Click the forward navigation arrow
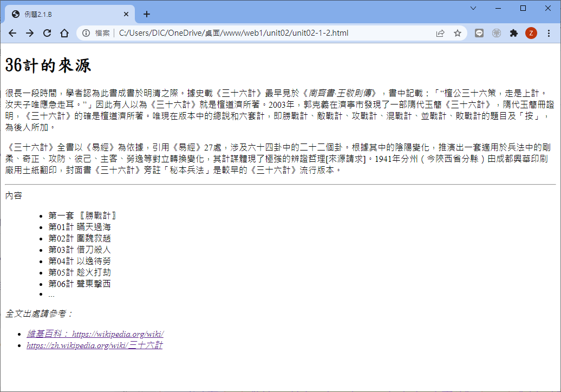Viewport: 561px width, 392px height. click(x=30, y=33)
